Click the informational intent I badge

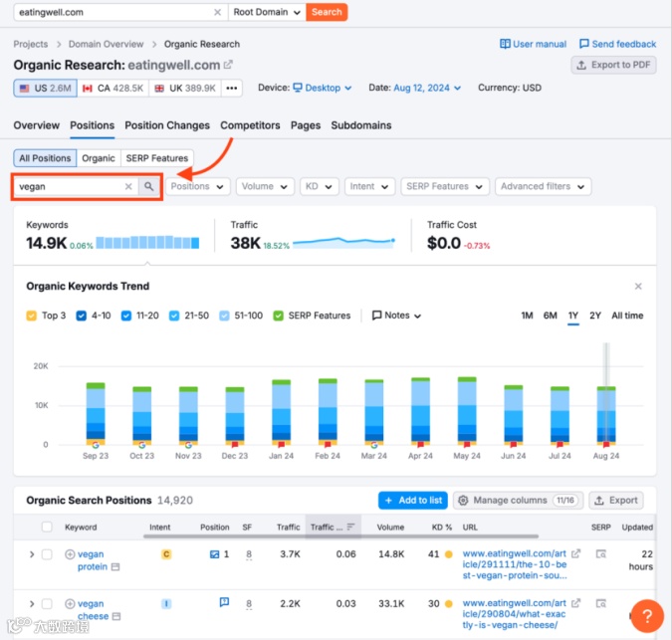pos(166,603)
